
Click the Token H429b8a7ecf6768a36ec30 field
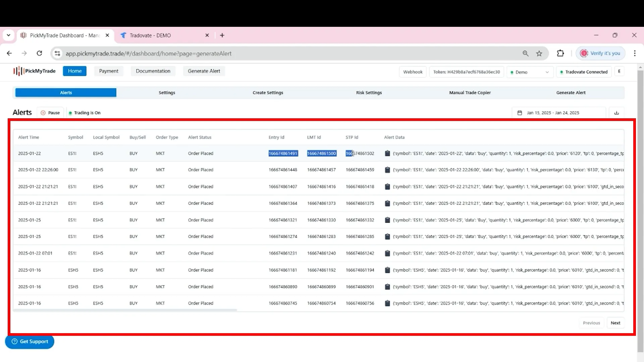467,72
